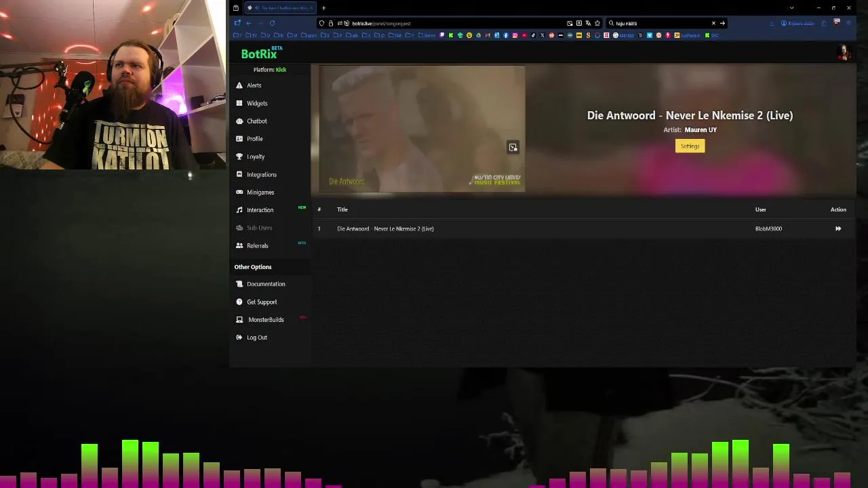Open a new browser tab
868x488 pixels.
(x=323, y=8)
